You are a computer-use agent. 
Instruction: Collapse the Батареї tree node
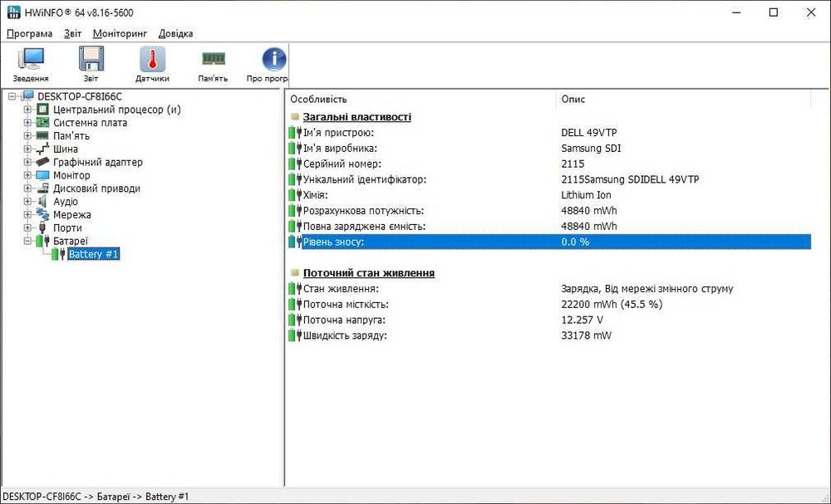tap(27, 242)
